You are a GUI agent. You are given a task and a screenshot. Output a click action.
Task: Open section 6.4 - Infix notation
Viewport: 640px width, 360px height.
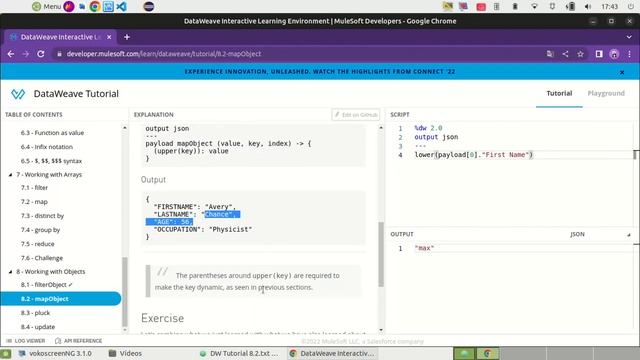tap(47, 147)
